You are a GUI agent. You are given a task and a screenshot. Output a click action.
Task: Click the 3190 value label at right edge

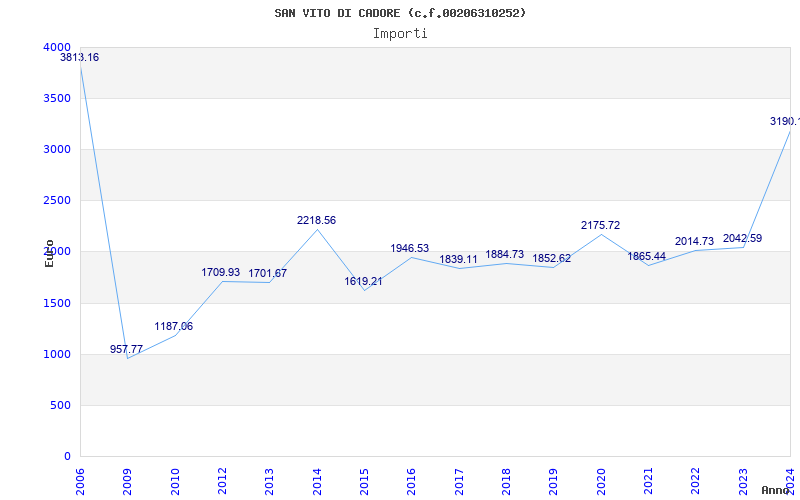785,121
